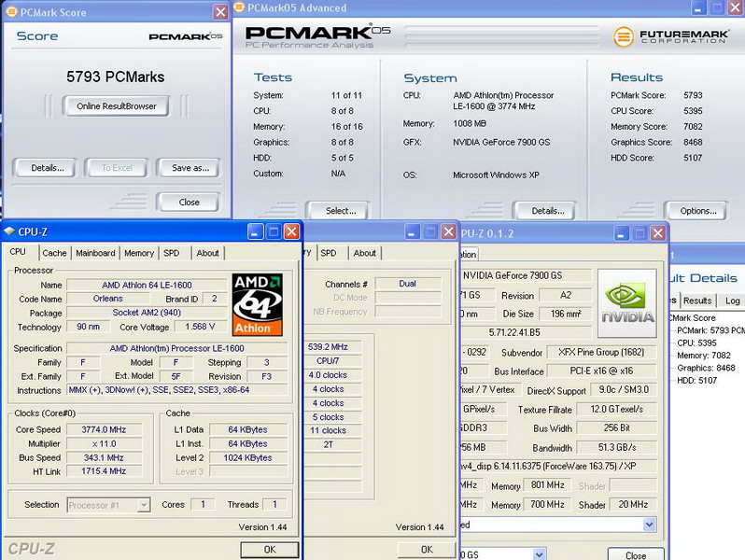The image size is (745, 560).
Task: Click the Package field Socket AM2 (940)
Action: click(147, 313)
